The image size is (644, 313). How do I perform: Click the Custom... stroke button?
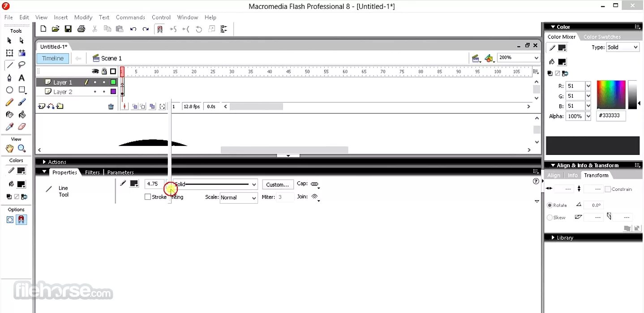click(x=278, y=184)
